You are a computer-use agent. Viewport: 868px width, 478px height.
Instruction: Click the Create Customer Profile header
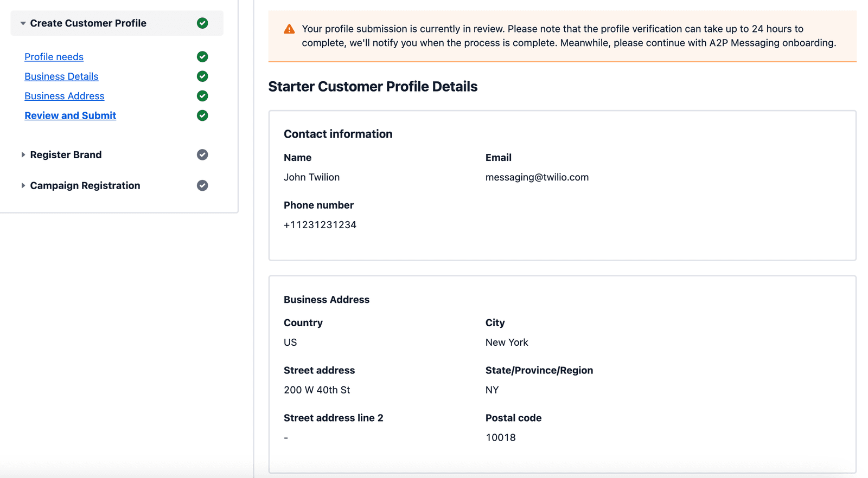coord(88,23)
